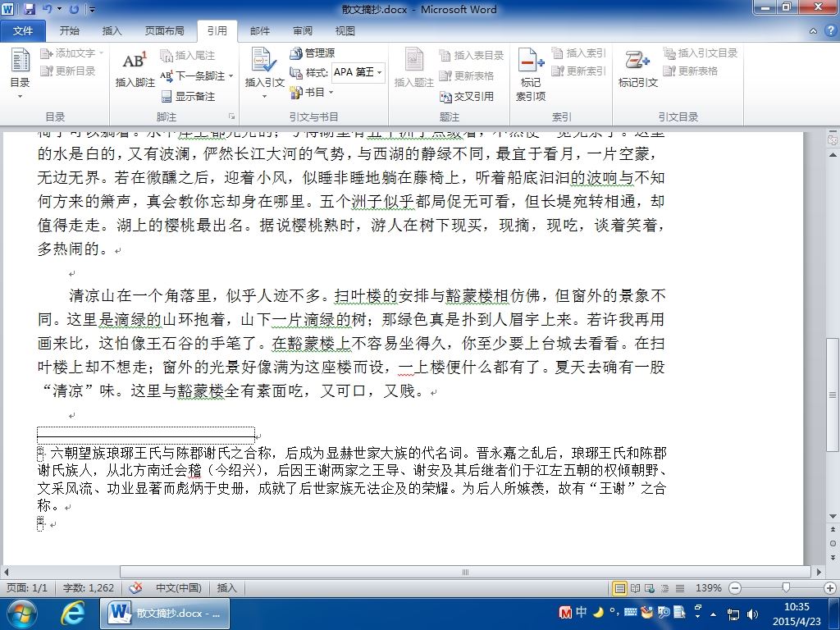Open the 目录 table of contents menu
This screenshot has width=840, height=630.
[x=20, y=73]
